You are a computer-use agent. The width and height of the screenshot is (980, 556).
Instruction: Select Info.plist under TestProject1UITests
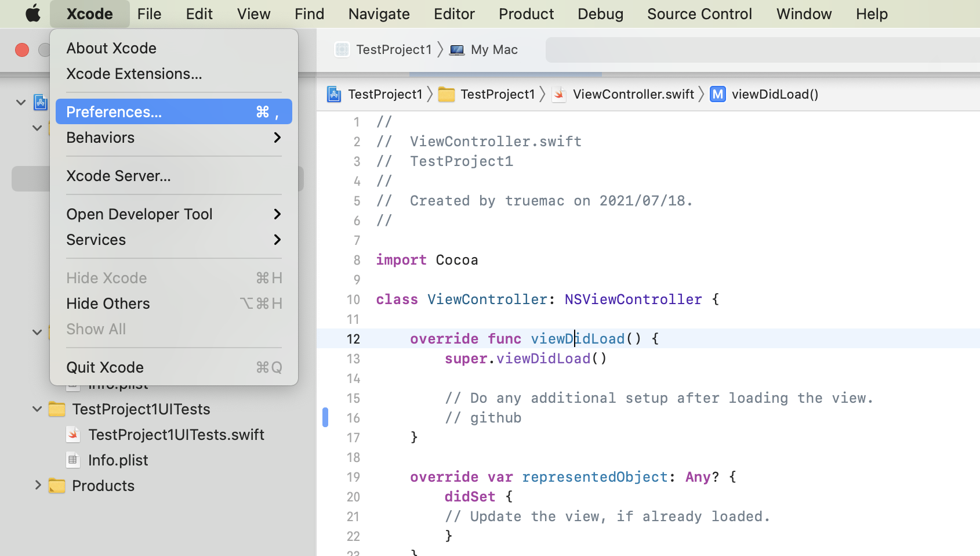(118, 460)
